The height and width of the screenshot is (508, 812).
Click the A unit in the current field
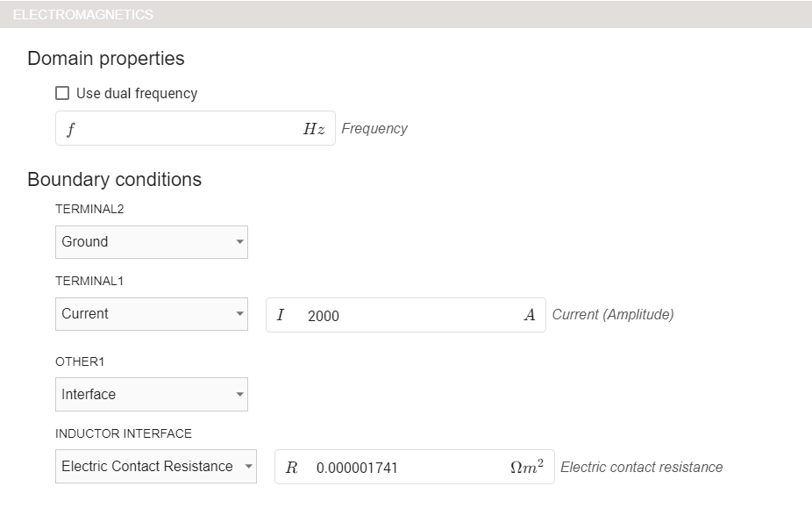click(x=529, y=315)
